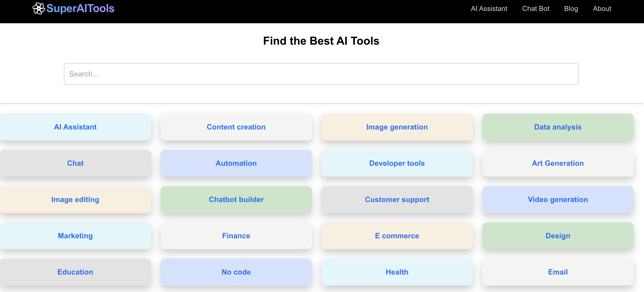Toggle the Health category selection

tap(397, 272)
